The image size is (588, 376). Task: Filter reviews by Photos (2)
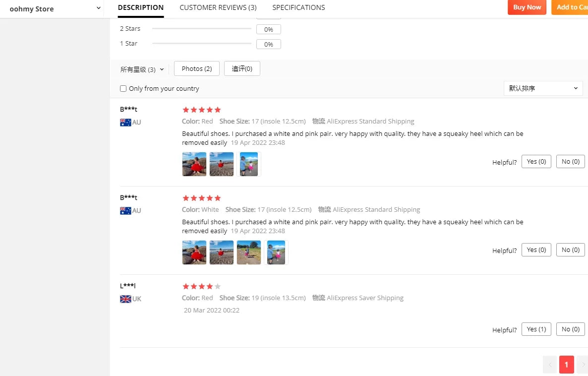(x=197, y=68)
